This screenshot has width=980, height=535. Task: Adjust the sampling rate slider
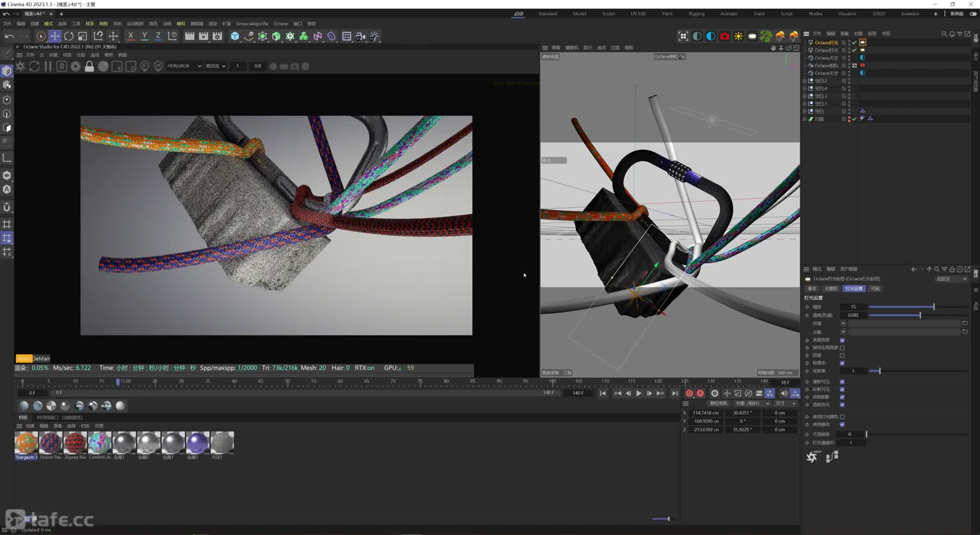[918, 371]
